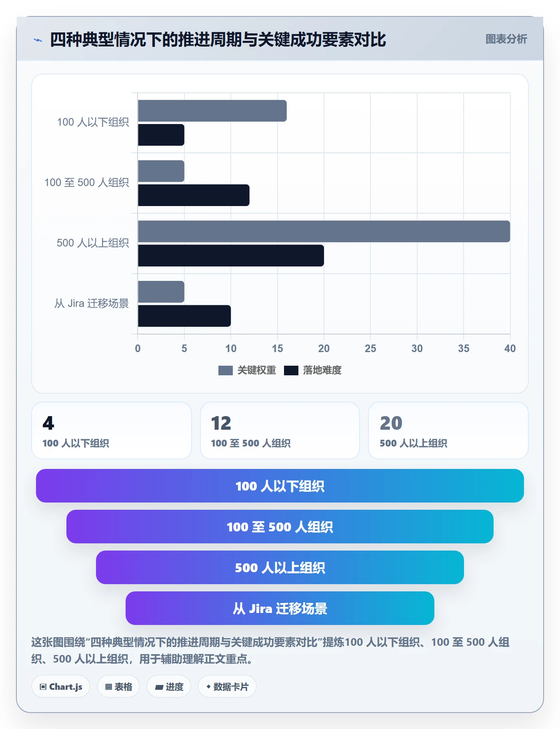Toggle the 关键权重 legend swatch
This screenshot has height=729, width=560.
[226, 371]
